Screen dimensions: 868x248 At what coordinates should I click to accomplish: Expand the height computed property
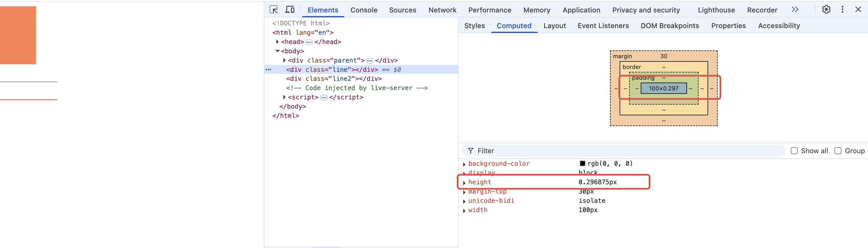(x=464, y=183)
